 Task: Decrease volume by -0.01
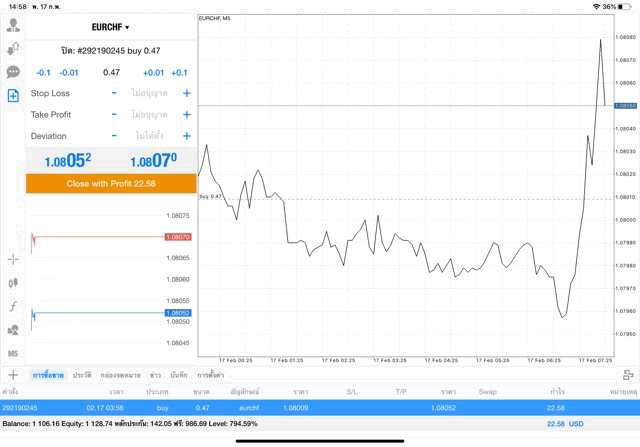69,72
